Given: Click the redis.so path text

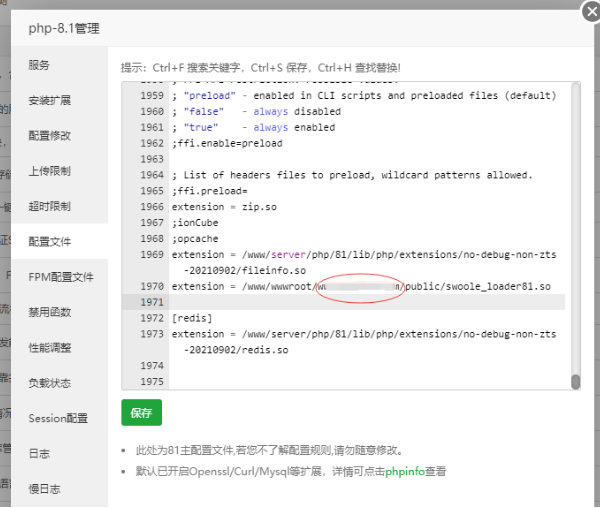Looking at the screenshot, I should point(236,350).
